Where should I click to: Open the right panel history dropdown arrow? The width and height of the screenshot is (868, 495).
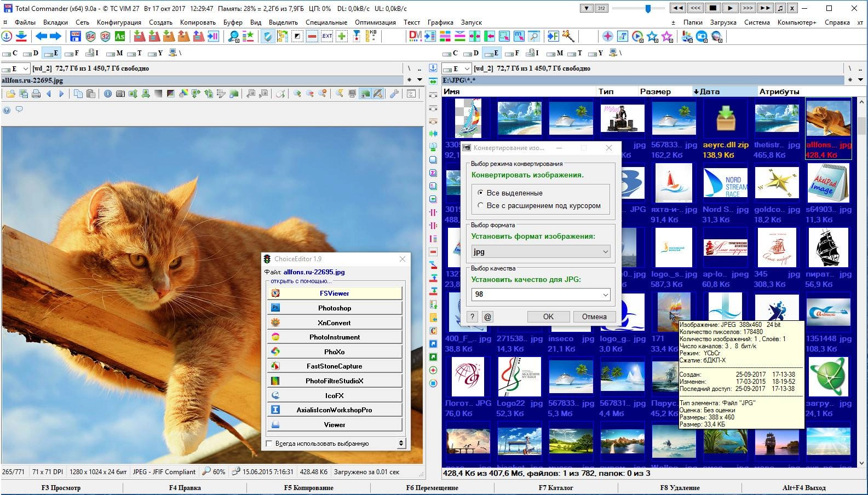pos(860,80)
